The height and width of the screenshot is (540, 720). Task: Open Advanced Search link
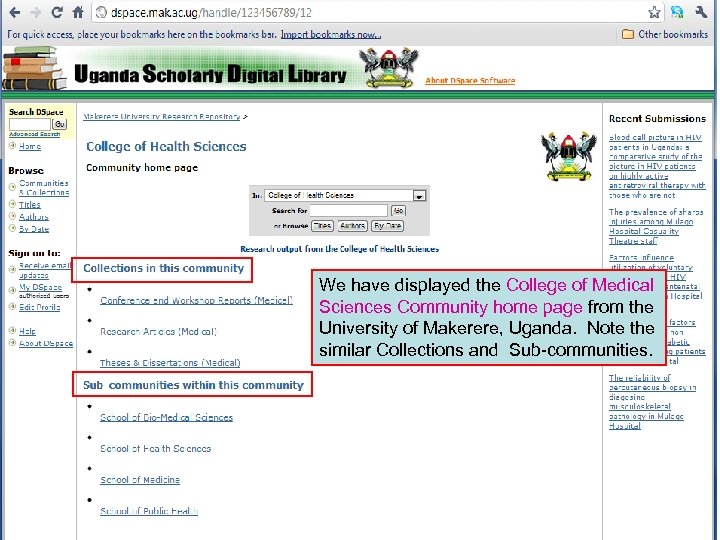(34, 134)
